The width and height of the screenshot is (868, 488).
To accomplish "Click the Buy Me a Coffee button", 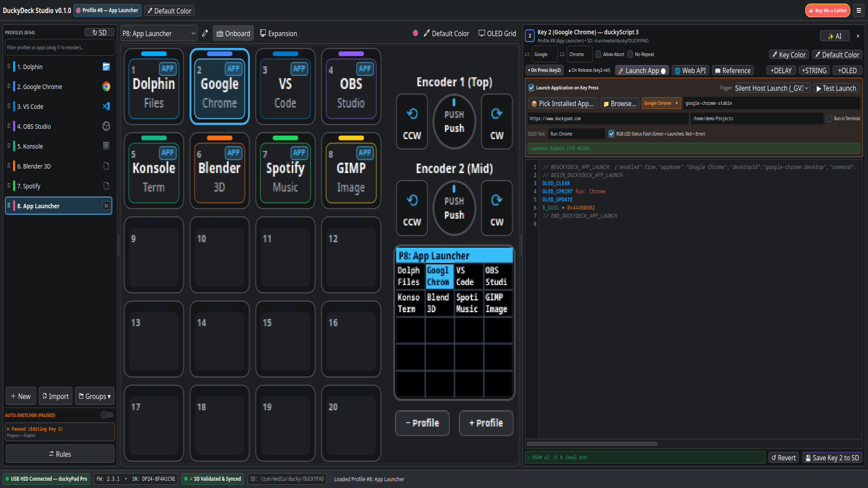I will [x=827, y=10].
